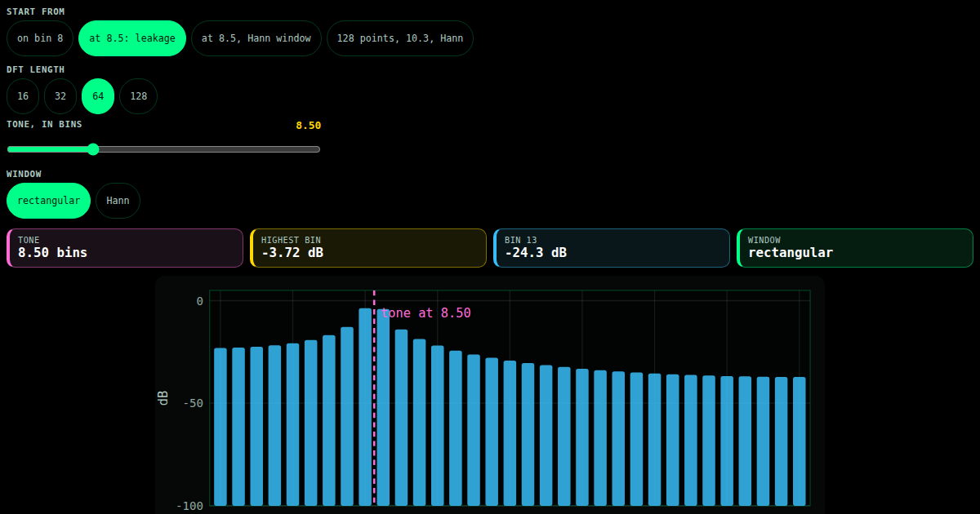This screenshot has width=980, height=514.
Task: Apply the "128 points, 10.3, Hann" preset
Action: [x=400, y=38]
